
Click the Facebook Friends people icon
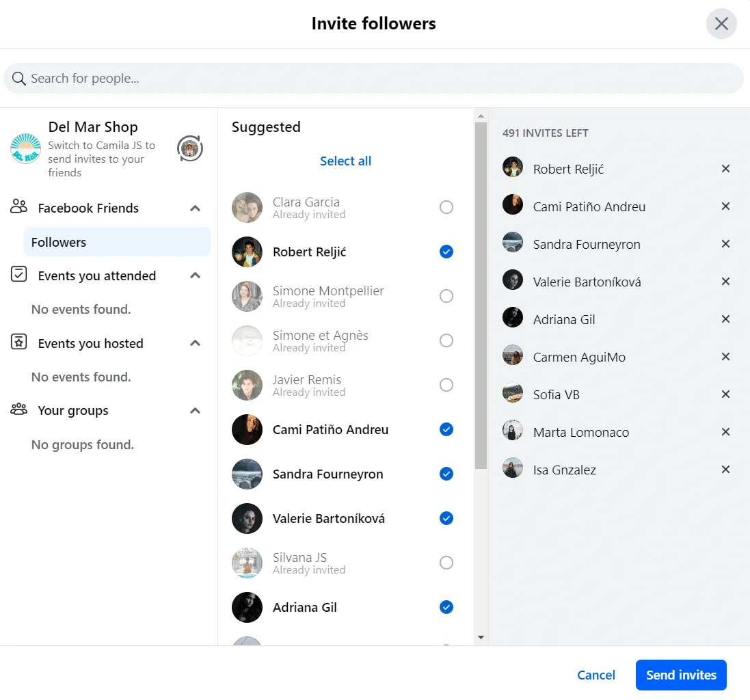pyautogui.click(x=19, y=208)
